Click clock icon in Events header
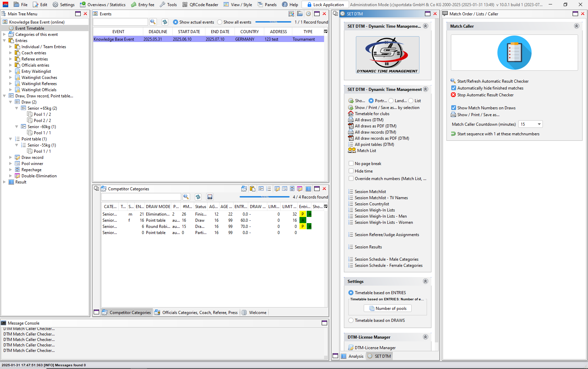Viewport: 588px width, 369px height. [308, 14]
